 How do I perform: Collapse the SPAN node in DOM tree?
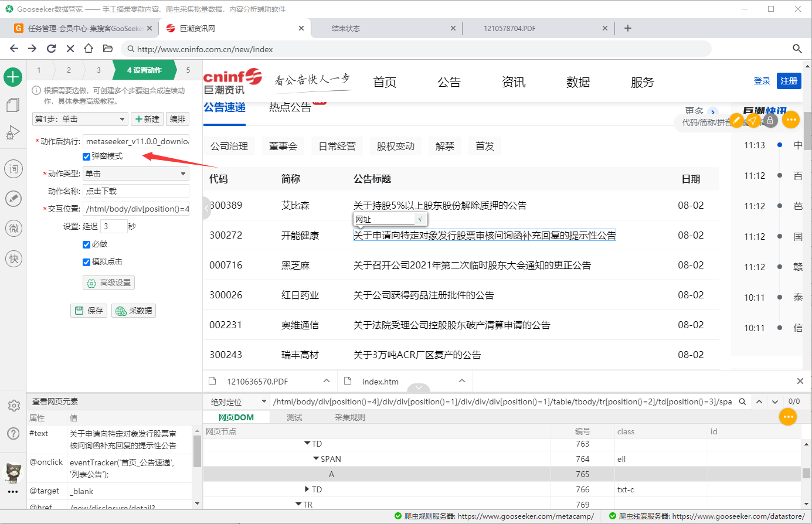316,459
